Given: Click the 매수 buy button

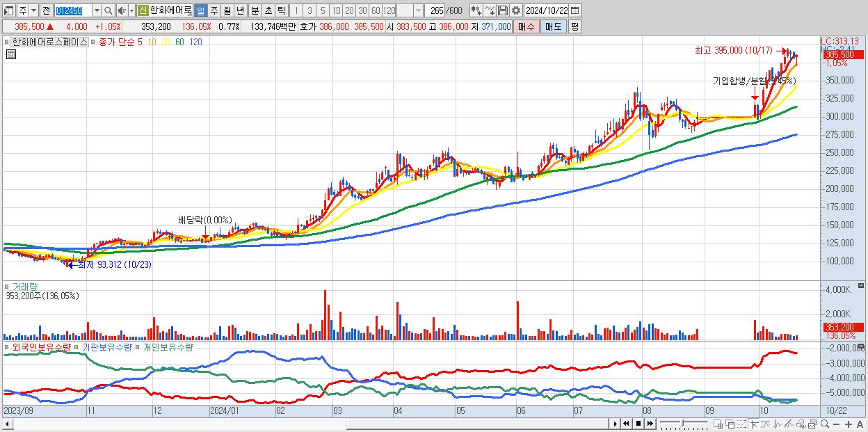Looking at the screenshot, I should point(527,26).
